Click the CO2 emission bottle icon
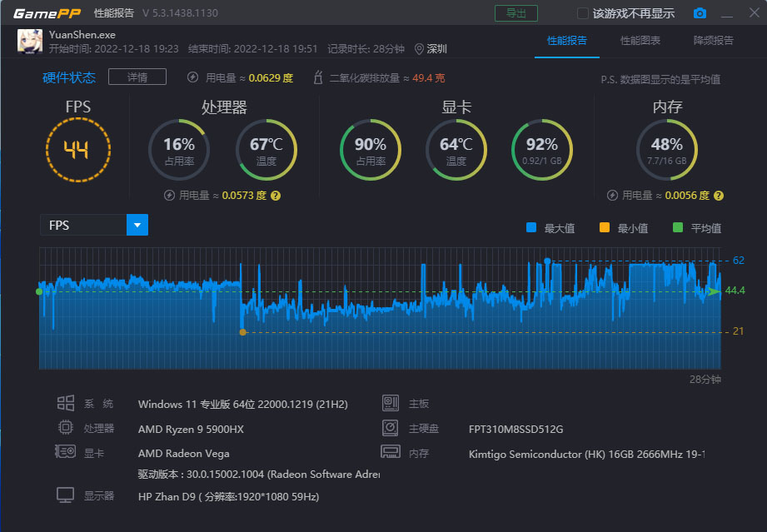 tap(317, 77)
